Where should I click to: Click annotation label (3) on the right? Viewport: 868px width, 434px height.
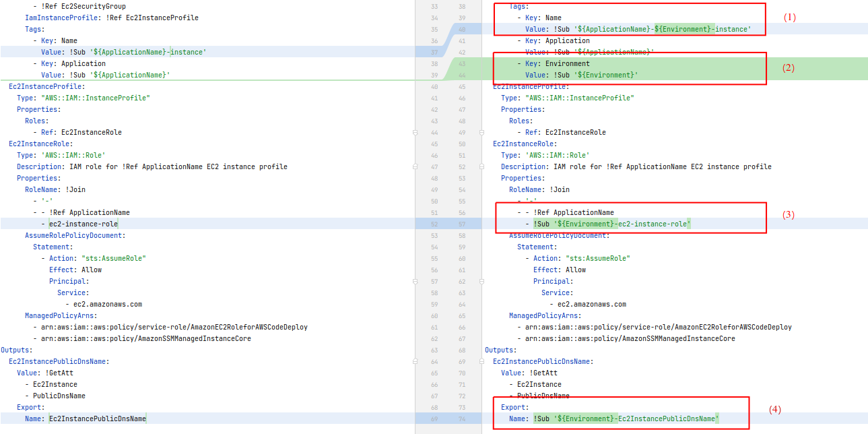pyautogui.click(x=788, y=214)
